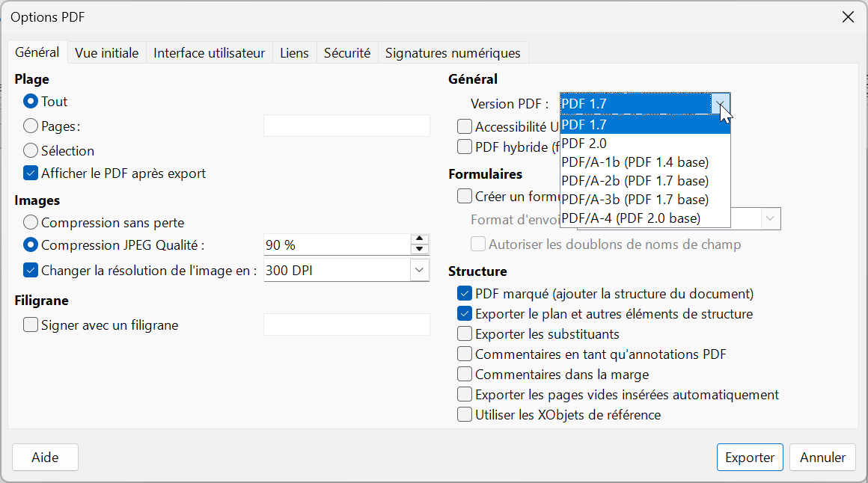
Task: Click the Pages range input field
Action: (346, 126)
